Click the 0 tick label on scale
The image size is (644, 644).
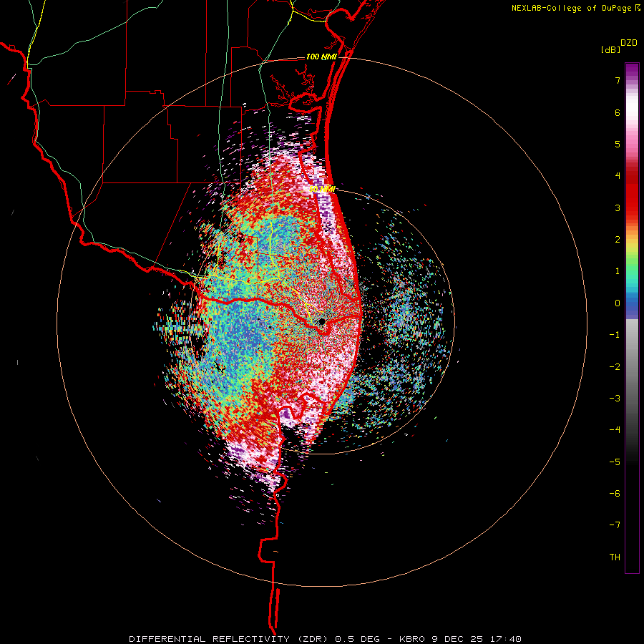618,303
